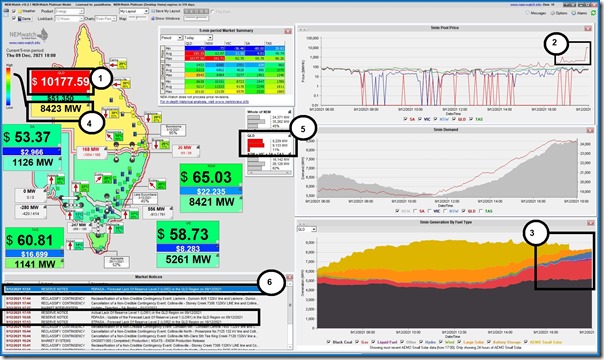The height and width of the screenshot is (360, 604).
Task: Click the SA price tile $53.37
Action: 32,136
